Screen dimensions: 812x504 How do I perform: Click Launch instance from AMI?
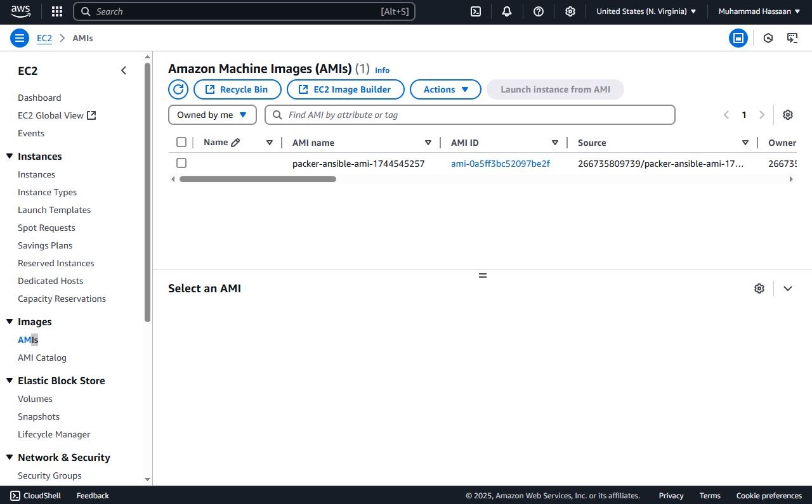coord(555,89)
